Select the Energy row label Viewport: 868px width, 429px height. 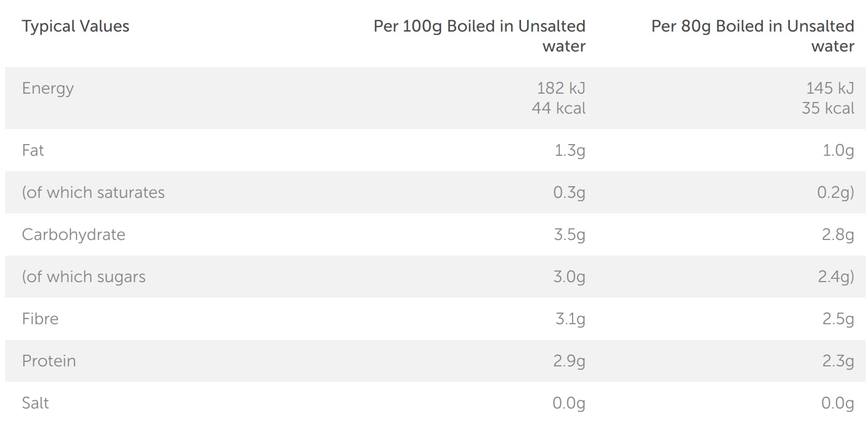click(x=48, y=89)
